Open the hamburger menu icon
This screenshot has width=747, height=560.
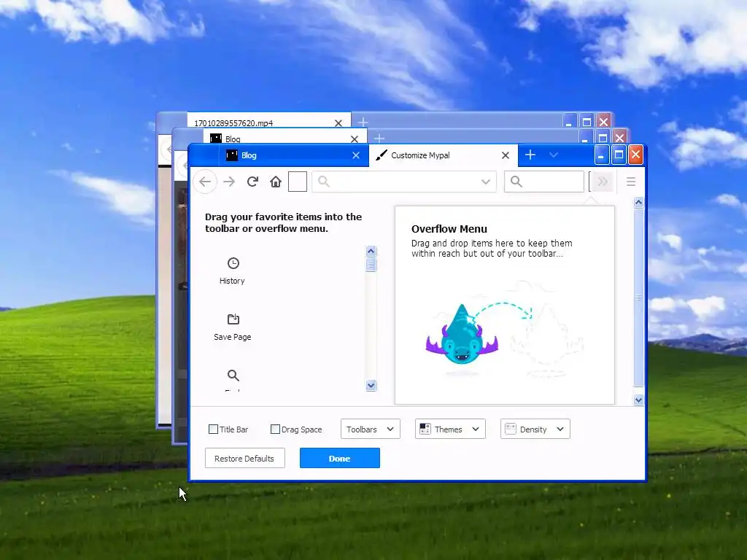point(631,182)
